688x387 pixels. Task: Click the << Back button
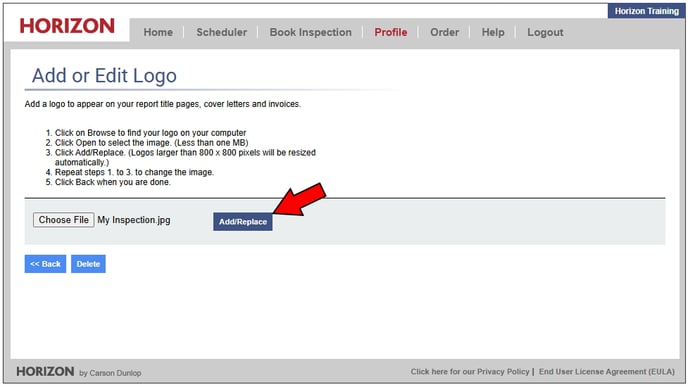pyautogui.click(x=45, y=264)
